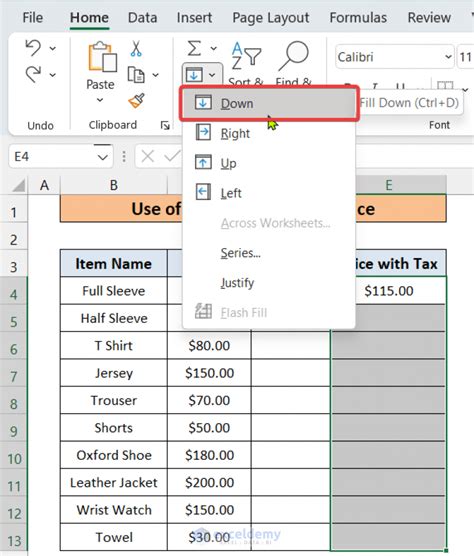Click the Cut scissors icon
The width and height of the screenshot is (474, 556).
click(x=136, y=49)
